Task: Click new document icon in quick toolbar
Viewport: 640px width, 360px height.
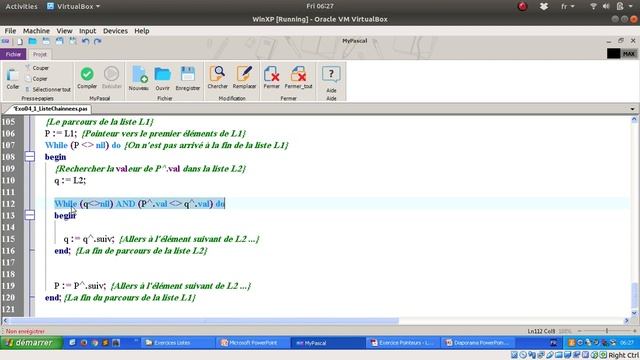Action: coord(20,41)
